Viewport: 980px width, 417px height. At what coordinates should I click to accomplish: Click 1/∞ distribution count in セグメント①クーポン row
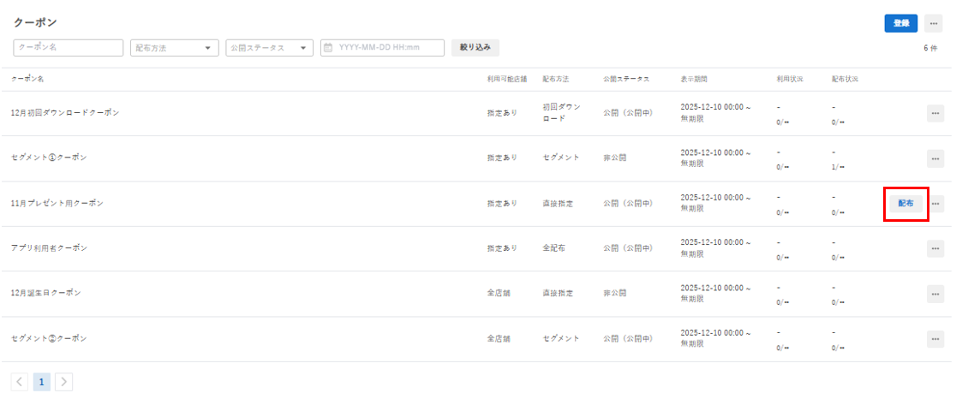pos(838,168)
